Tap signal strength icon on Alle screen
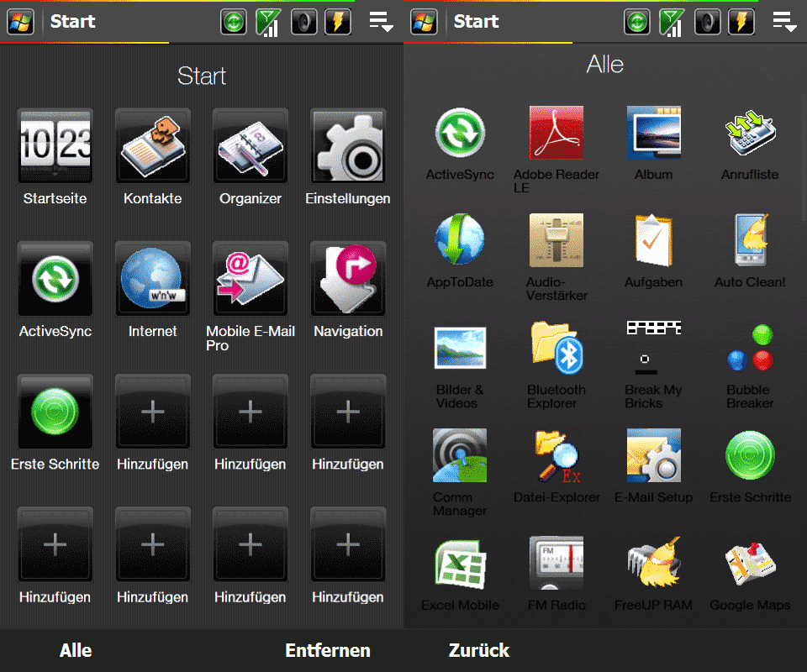The image size is (807, 672). tap(672, 22)
